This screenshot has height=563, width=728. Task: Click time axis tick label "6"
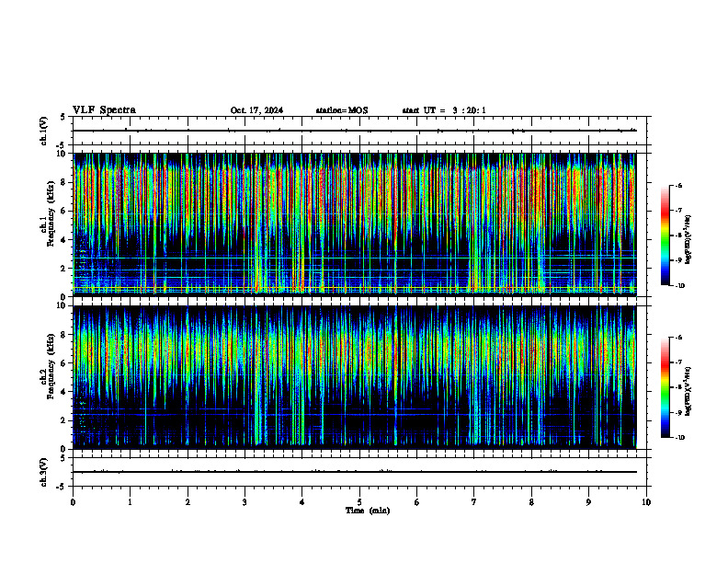[416, 502]
